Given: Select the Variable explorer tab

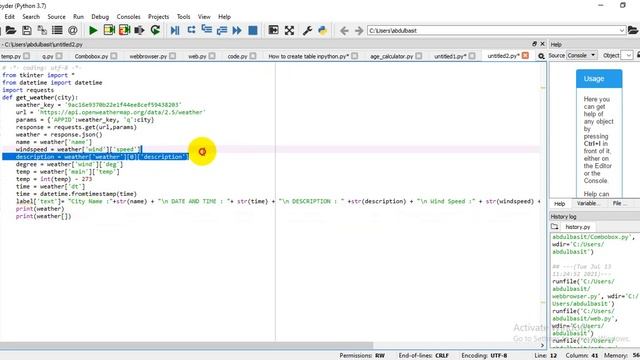Looking at the screenshot, I should 588,204.
